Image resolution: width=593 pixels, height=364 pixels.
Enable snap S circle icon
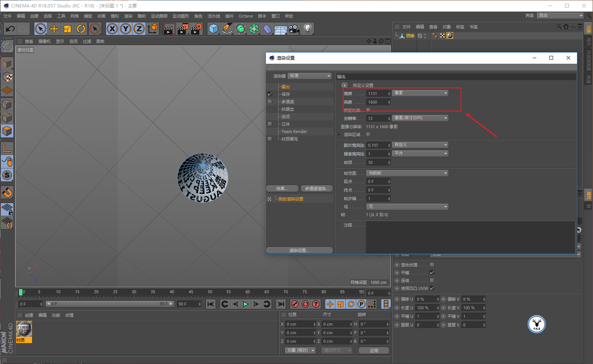[x=7, y=175]
